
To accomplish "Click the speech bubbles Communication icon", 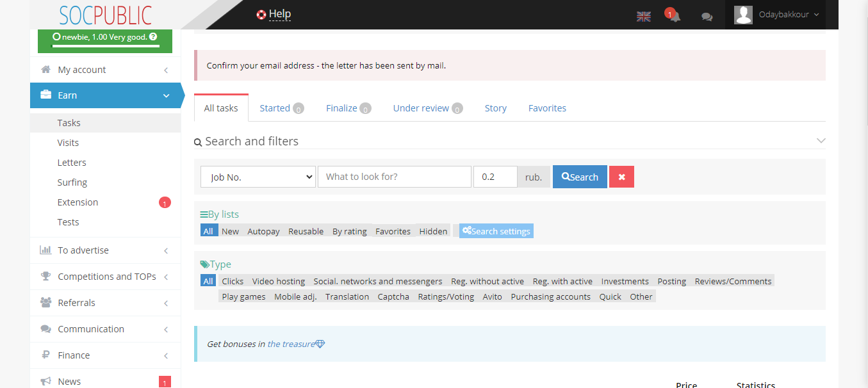I will (45, 328).
